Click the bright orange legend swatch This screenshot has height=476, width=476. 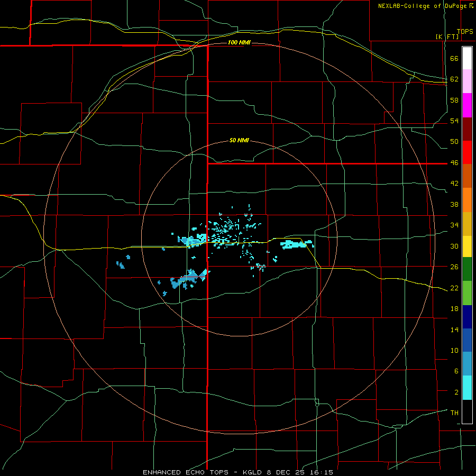467,200
